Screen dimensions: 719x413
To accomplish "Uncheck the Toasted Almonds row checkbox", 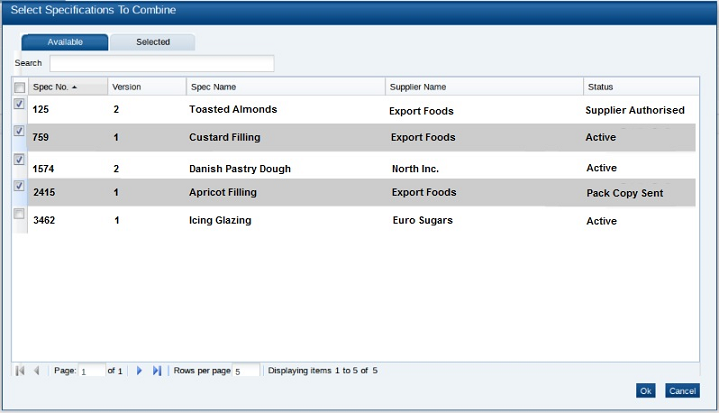I will click(x=19, y=104).
